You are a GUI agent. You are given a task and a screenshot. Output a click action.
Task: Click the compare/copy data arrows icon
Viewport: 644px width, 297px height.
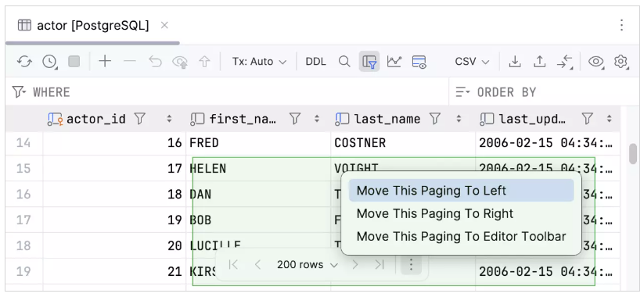tap(565, 62)
